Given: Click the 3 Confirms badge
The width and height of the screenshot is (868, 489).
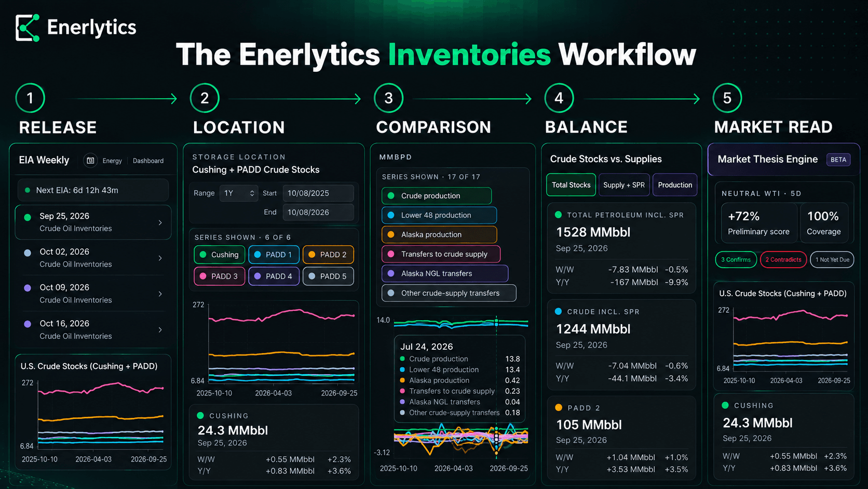Looking at the screenshot, I should point(736,259).
